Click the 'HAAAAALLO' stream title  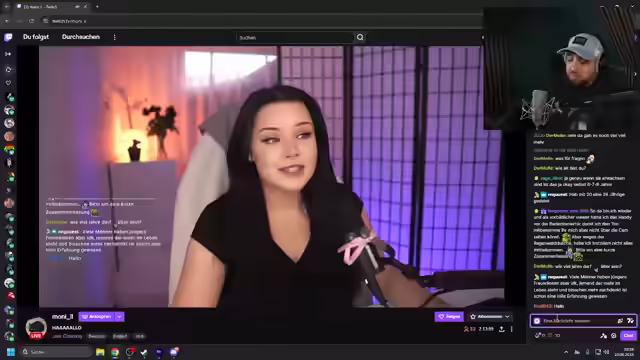[67, 328]
